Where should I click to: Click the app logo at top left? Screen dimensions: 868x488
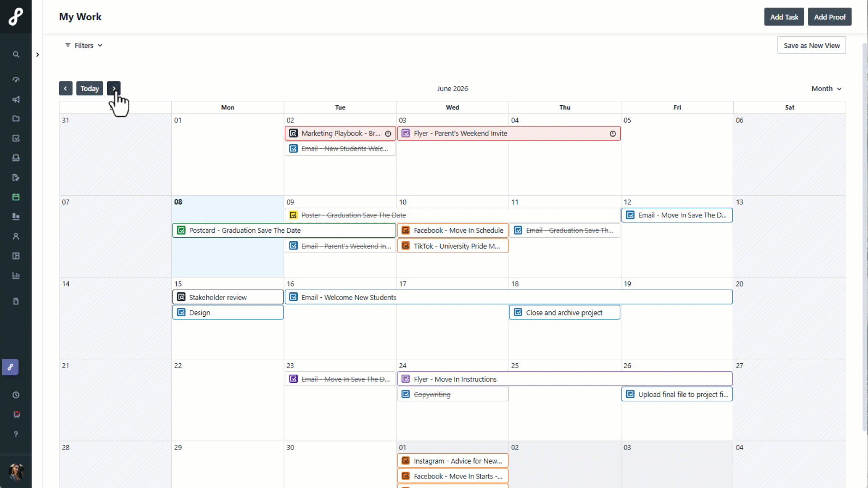(x=16, y=16)
